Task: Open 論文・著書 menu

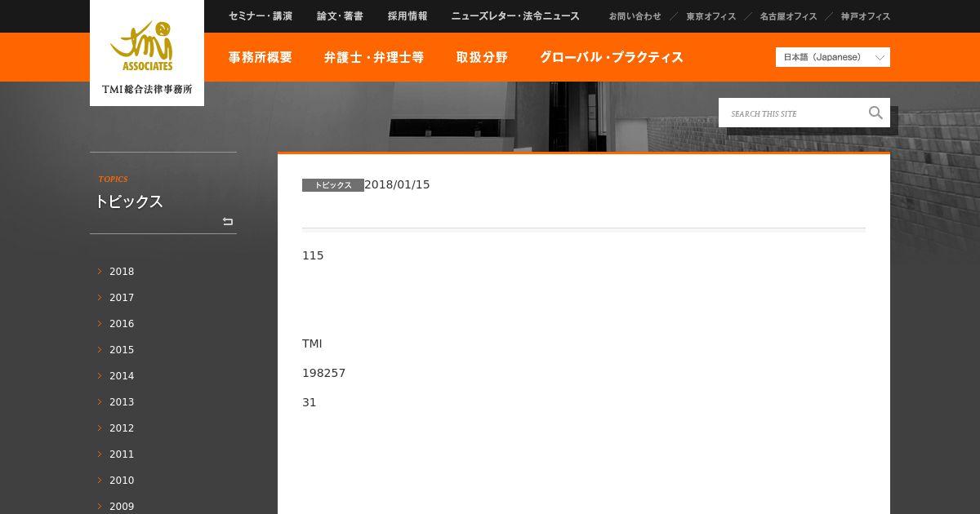Action: [340, 16]
